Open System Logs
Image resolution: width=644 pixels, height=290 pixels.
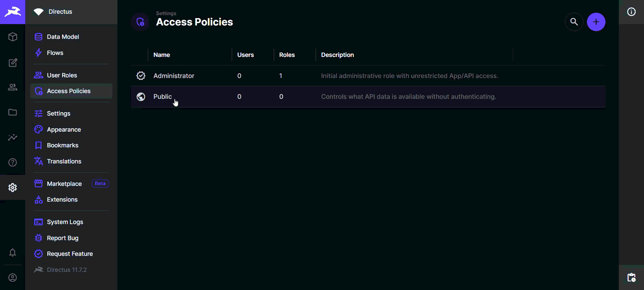click(71, 222)
